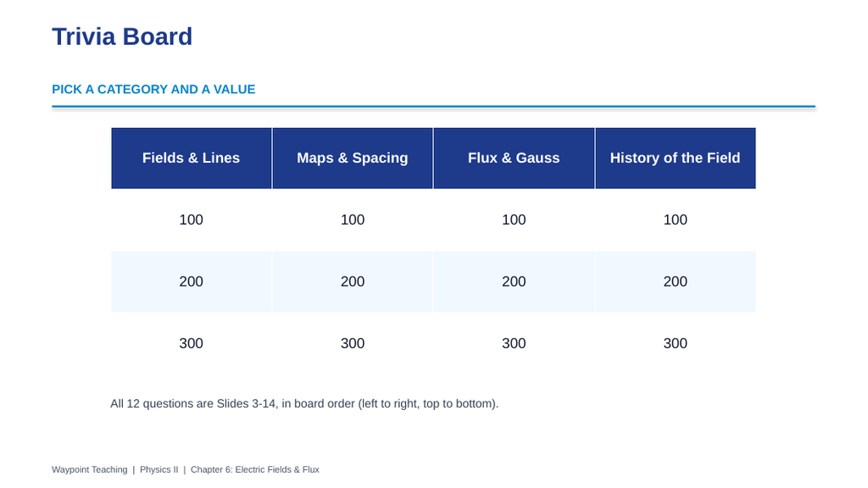The height and width of the screenshot is (488, 868).
Task: Pick the 100 value in Flux & Gauss
Action: (x=514, y=219)
